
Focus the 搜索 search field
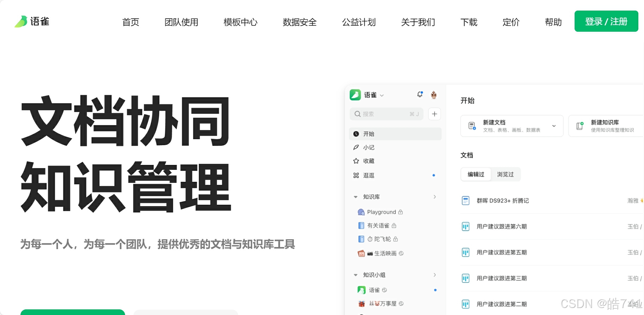click(386, 114)
